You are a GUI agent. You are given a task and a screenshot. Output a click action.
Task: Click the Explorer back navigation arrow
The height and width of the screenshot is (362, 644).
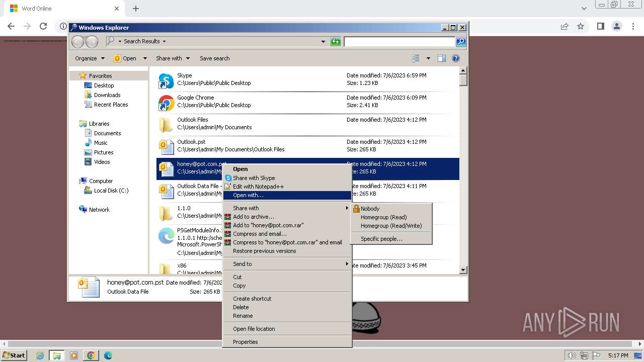77,42
